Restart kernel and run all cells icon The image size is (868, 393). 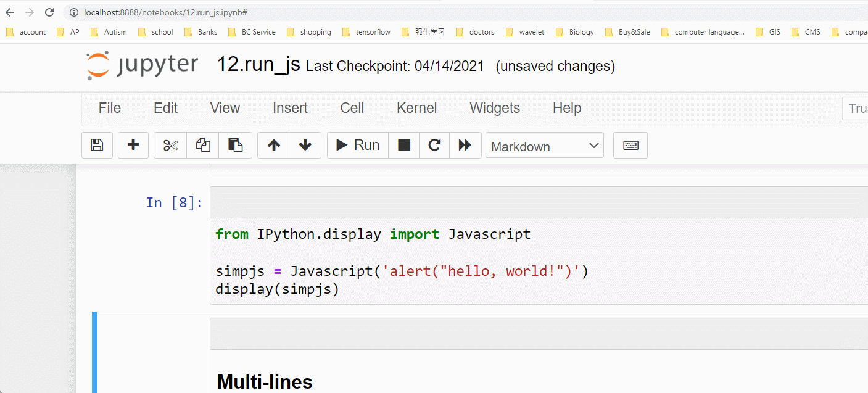[x=465, y=146]
